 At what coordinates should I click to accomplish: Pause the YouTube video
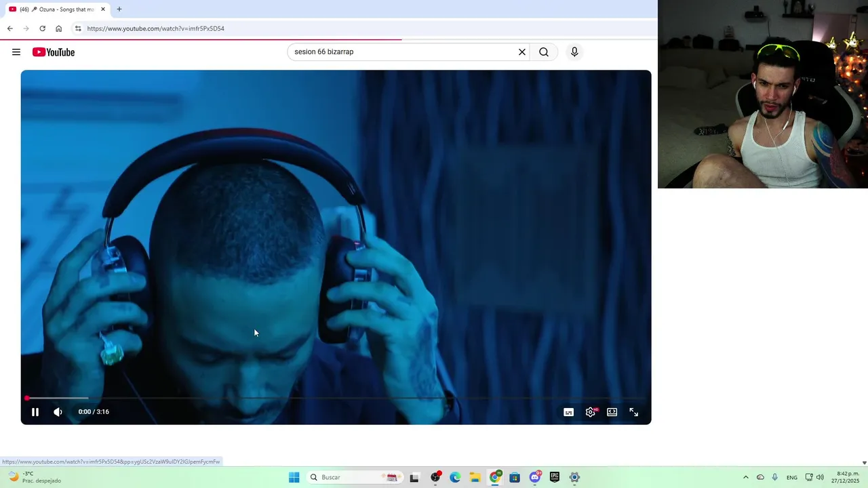click(35, 411)
